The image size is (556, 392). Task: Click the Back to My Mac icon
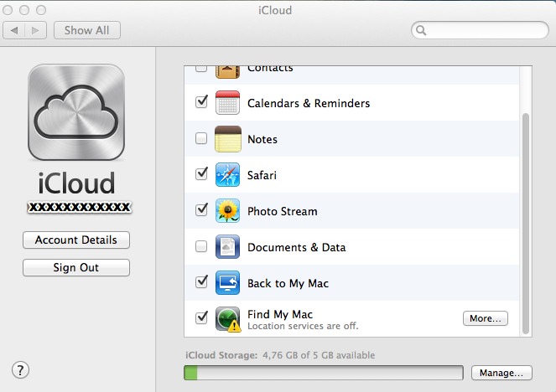click(x=227, y=282)
